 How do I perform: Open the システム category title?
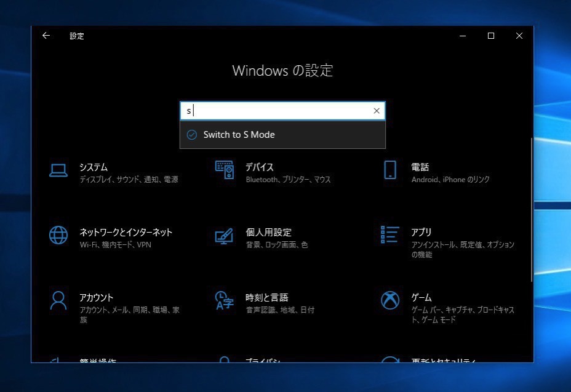tap(94, 167)
